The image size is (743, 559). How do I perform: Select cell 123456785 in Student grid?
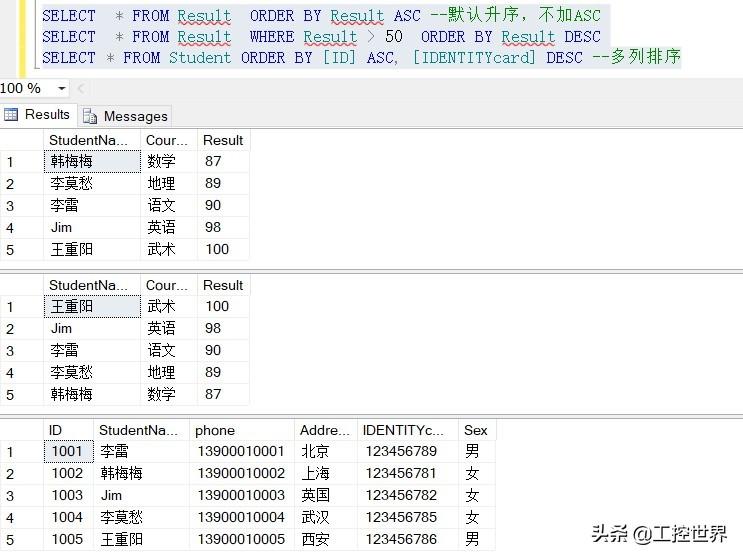click(x=408, y=517)
